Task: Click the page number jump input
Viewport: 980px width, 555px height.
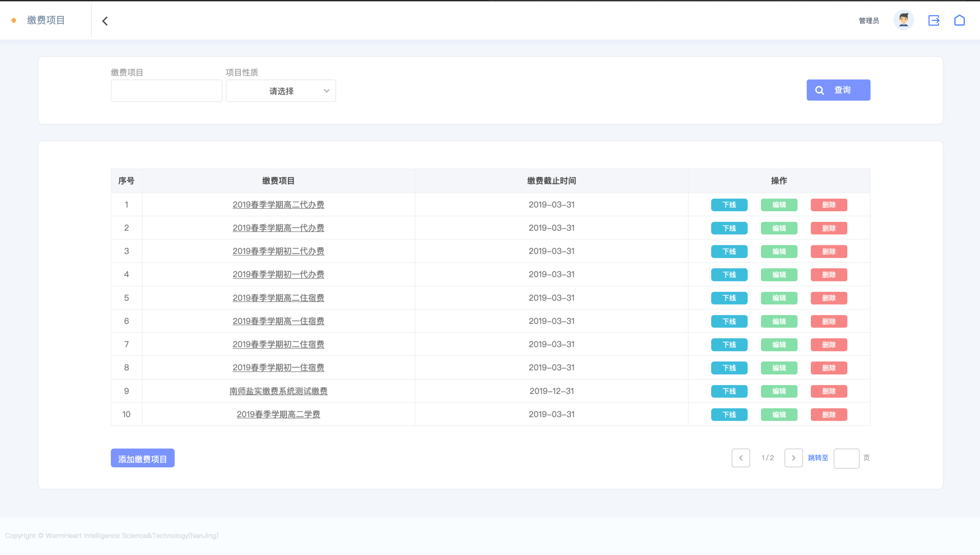Action: click(846, 458)
